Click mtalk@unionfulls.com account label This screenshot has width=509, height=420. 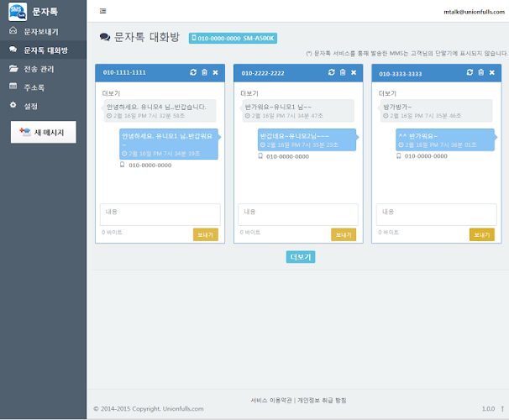pos(474,12)
